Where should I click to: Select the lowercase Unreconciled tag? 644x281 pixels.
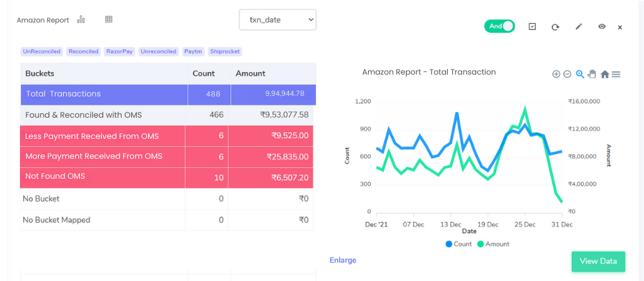[158, 51]
